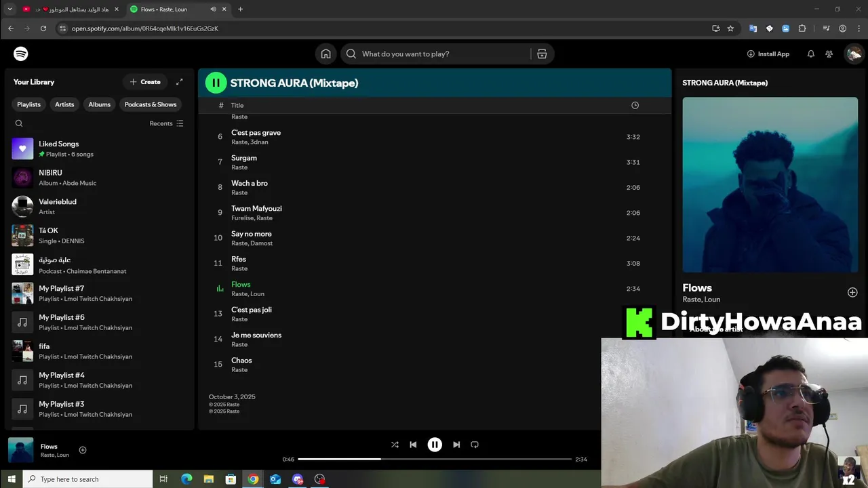Open notifications bell icon
868x488 pixels.
point(811,54)
